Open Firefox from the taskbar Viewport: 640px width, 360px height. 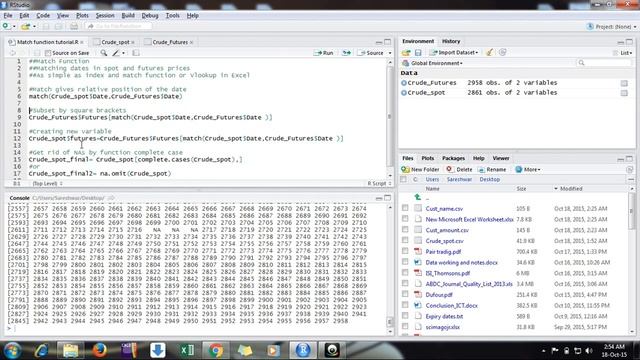pyautogui.click(x=99, y=350)
